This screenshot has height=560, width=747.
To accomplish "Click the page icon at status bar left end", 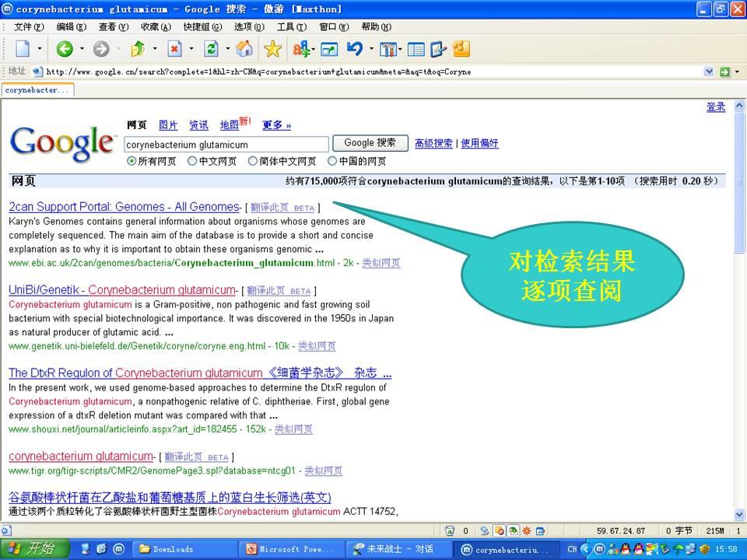I will coord(5,530).
